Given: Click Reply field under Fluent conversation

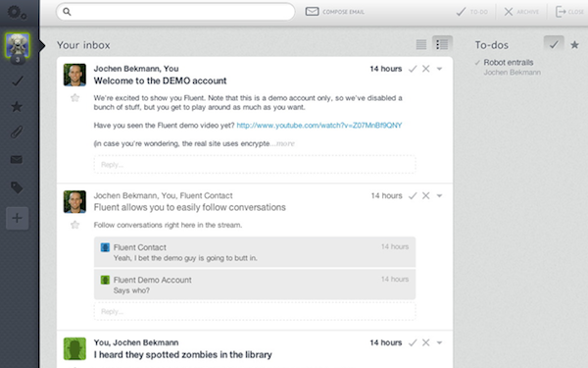Looking at the screenshot, I should (255, 311).
